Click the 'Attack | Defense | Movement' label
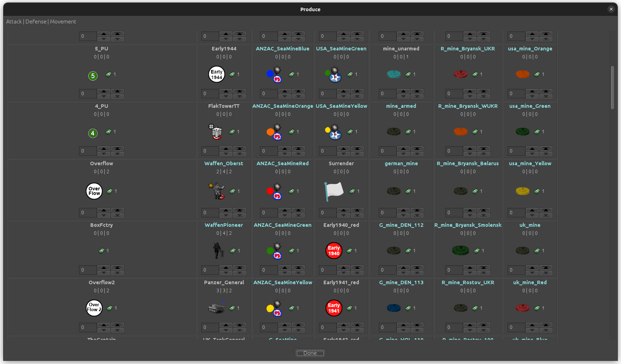This screenshot has width=621, height=364. (41, 22)
